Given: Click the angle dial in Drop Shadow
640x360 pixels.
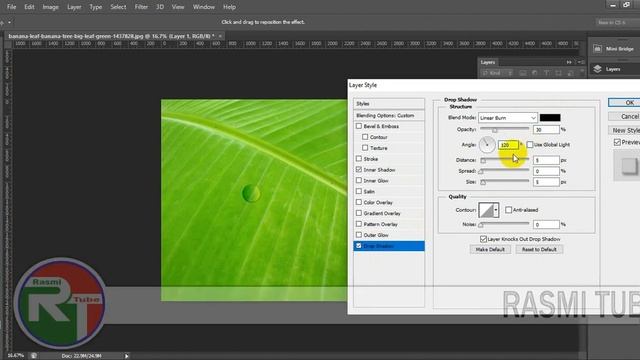Looking at the screenshot, I should (487, 144).
